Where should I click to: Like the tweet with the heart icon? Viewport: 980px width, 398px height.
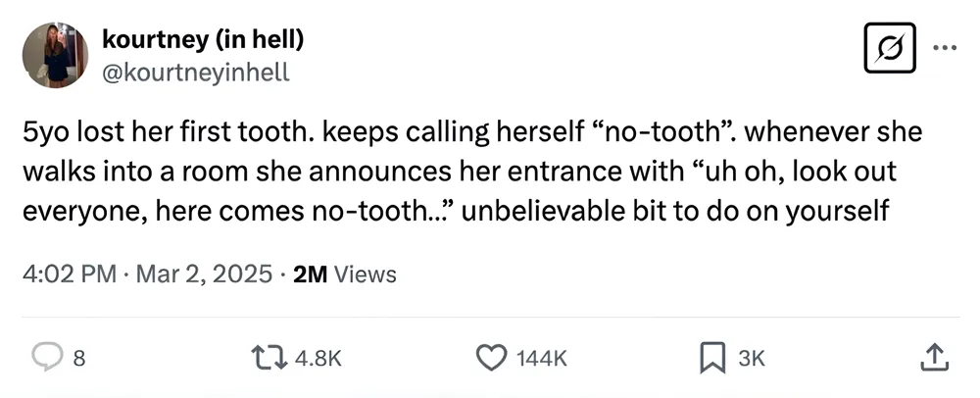[x=490, y=359]
